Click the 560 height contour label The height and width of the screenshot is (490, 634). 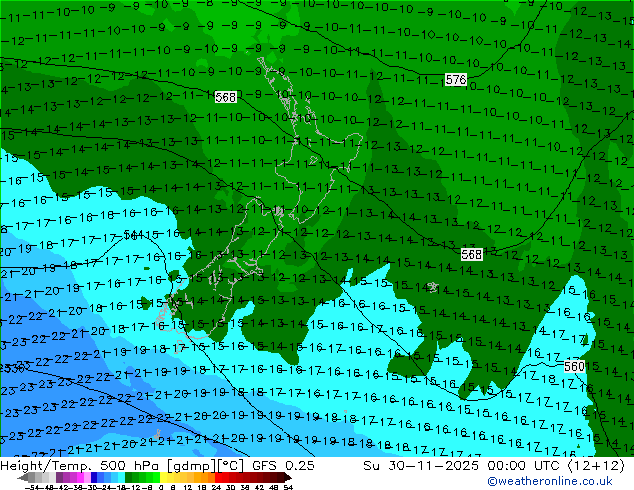coord(574,366)
